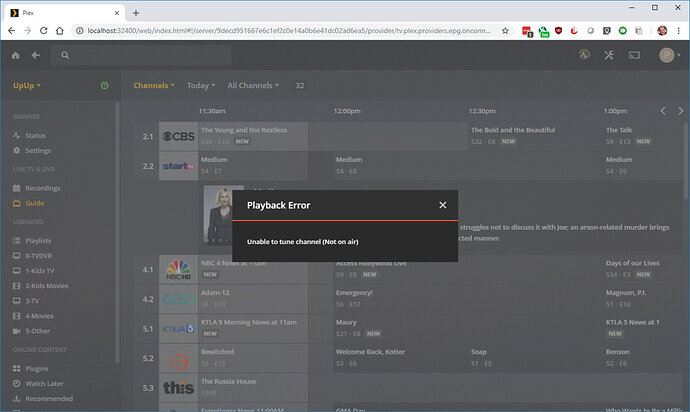
Task: Click the CBS channel logo
Action: pos(179,136)
